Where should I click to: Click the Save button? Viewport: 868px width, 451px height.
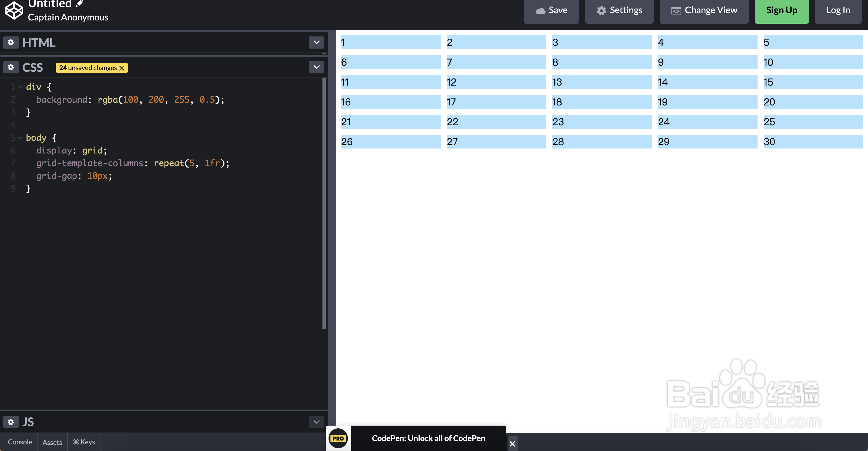click(551, 10)
